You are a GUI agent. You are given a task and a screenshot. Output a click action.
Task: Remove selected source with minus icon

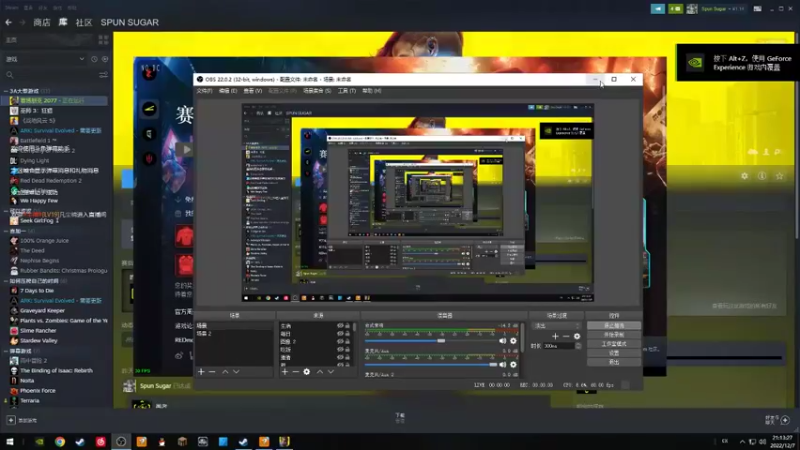[x=295, y=372]
